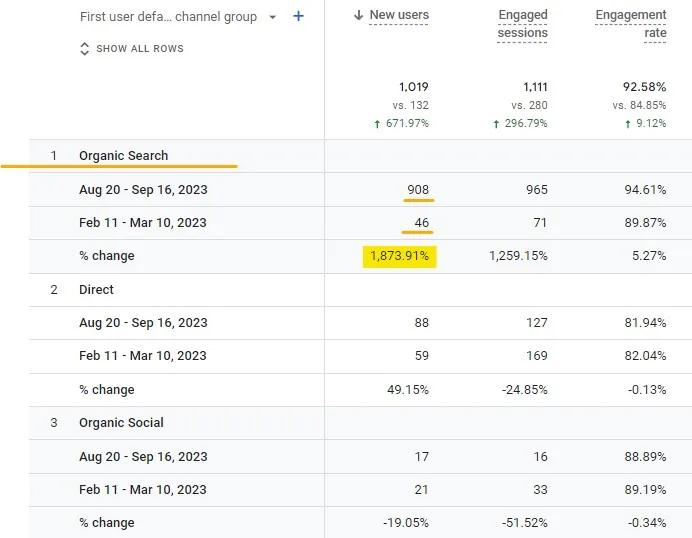
Task: Click the 94.61% engagement rate value
Action: click(x=645, y=190)
